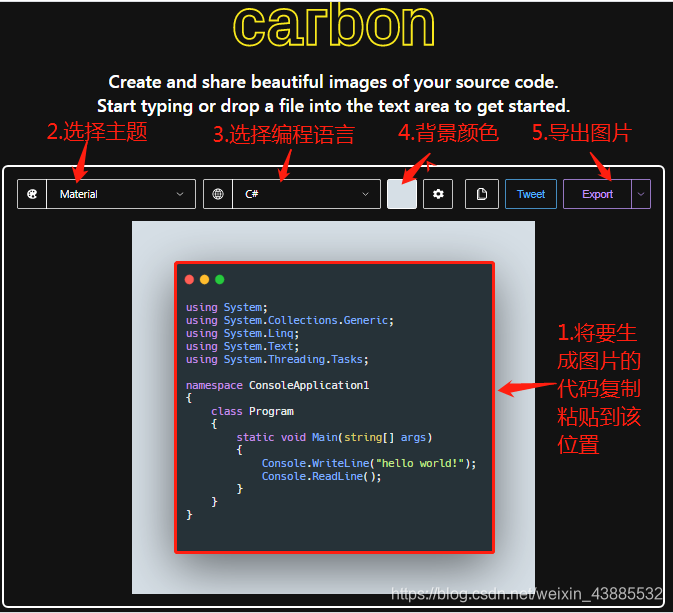Viewport: 673px width, 613px height.
Task: Click the green window dot
Action: pos(220,280)
